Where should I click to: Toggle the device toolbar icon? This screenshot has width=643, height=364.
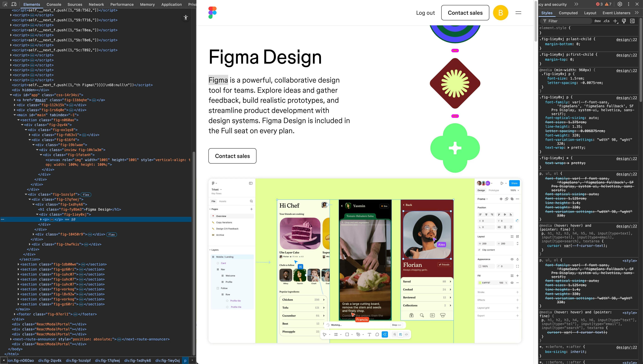coord(14,4)
